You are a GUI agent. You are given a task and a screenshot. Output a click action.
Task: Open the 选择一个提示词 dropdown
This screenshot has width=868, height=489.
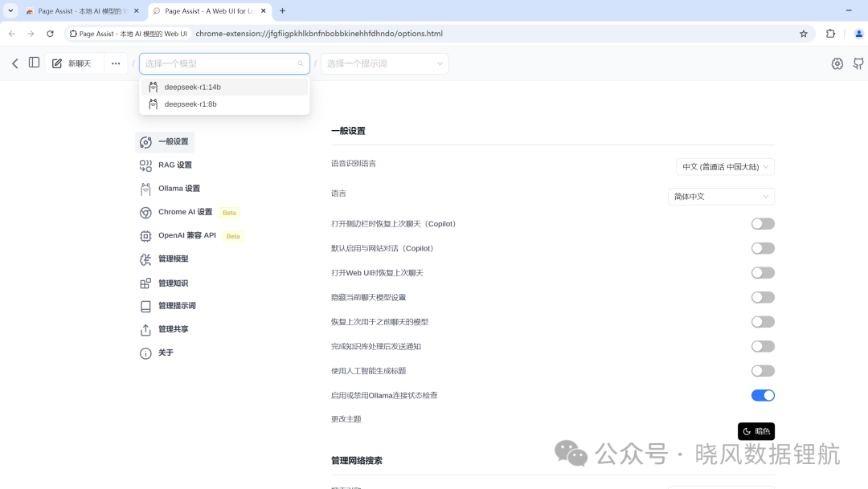coord(385,63)
